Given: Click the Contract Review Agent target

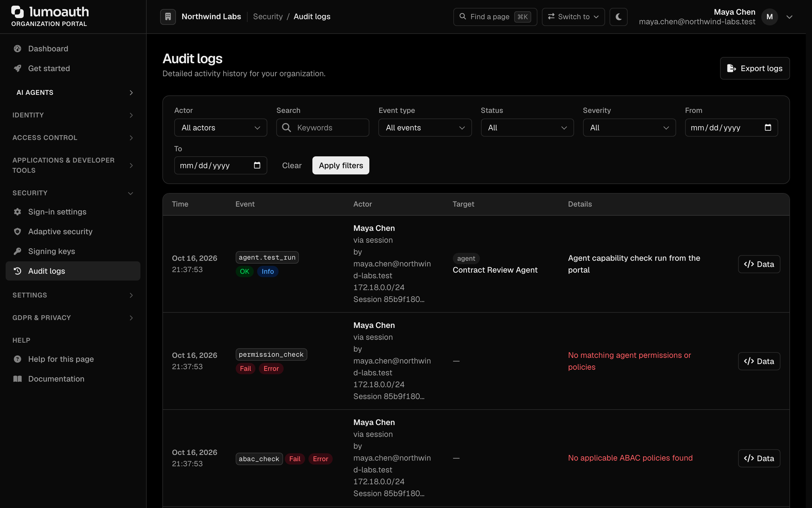Looking at the screenshot, I should coord(495,270).
